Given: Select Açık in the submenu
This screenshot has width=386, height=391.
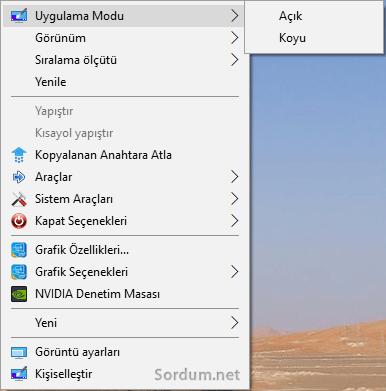Looking at the screenshot, I should (314, 16).
